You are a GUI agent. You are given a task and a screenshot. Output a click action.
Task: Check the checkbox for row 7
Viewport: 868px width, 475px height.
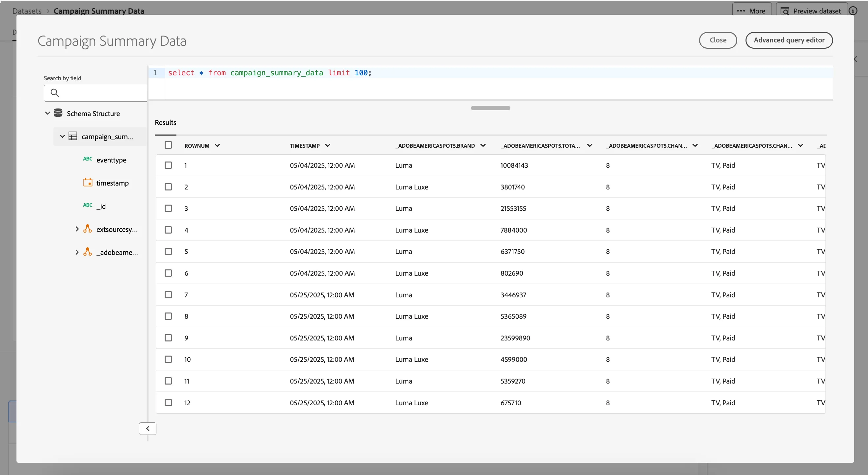[168, 295]
